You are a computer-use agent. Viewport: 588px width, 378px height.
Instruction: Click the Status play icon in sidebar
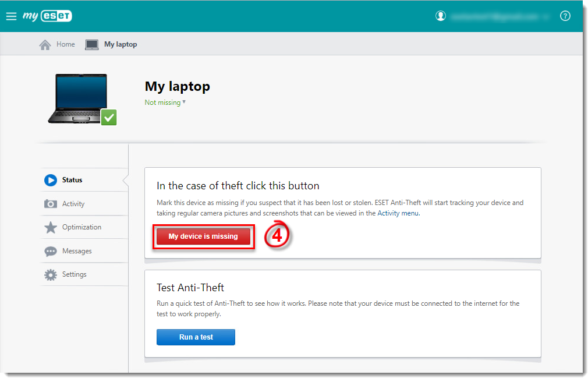click(51, 180)
